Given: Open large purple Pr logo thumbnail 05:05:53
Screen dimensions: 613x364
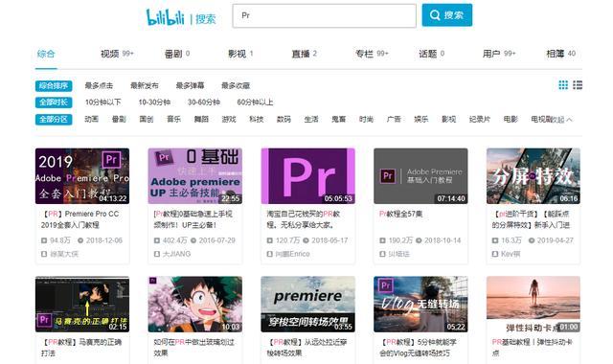Looking at the screenshot, I should 307,176.
